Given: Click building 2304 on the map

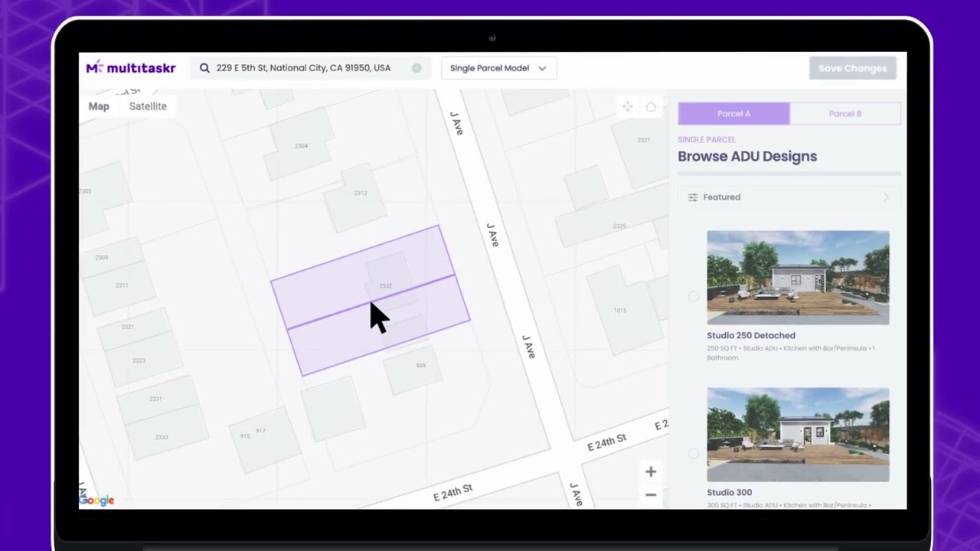Looking at the screenshot, I should 300,145.
